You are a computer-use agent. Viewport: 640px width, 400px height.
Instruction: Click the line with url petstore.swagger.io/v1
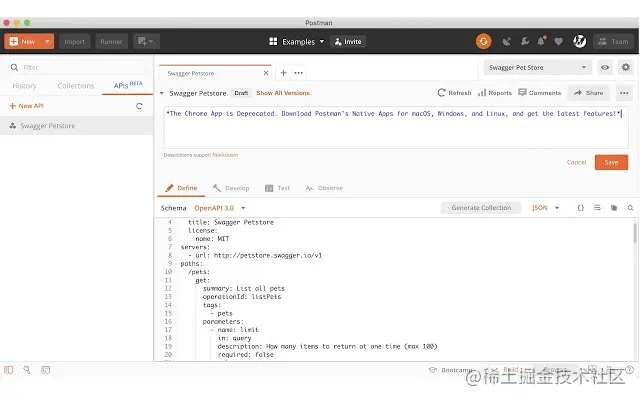[255, 256]
